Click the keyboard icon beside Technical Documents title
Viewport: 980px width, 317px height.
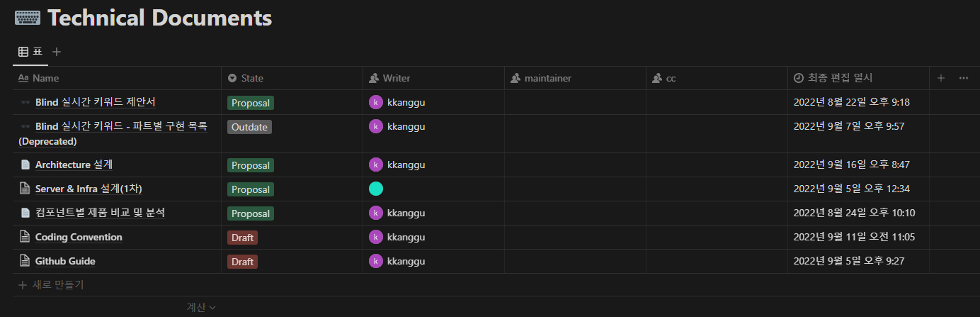pyautogui.click(x=27, y=18)
